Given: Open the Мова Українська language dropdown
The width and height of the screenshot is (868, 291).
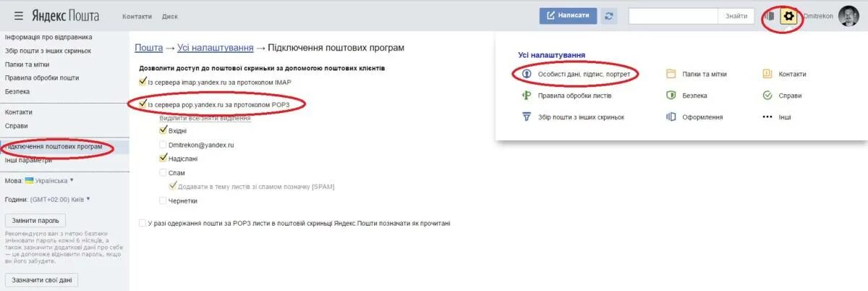Looking at the screenshot, I should 49,180.
